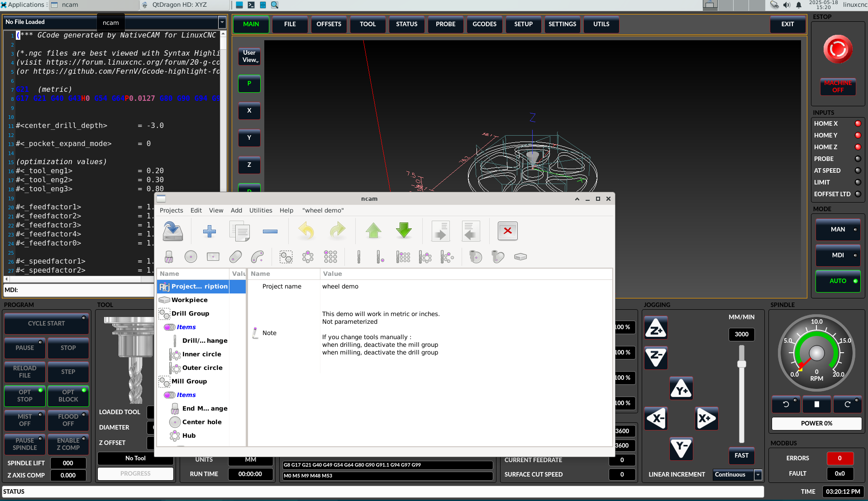
Task: Jog with the Z+ button
Action: coord(656,329)
